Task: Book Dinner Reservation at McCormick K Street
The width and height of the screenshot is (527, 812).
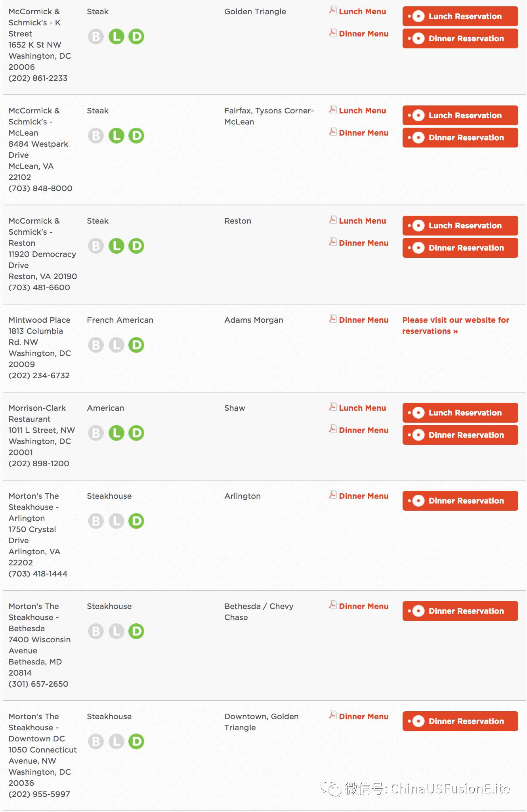Action: pyautogui.click(x=460, y=38)
